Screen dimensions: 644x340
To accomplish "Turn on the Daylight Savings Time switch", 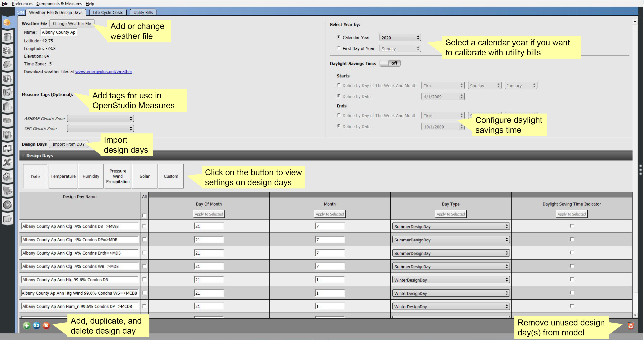I will coord(390,63).
